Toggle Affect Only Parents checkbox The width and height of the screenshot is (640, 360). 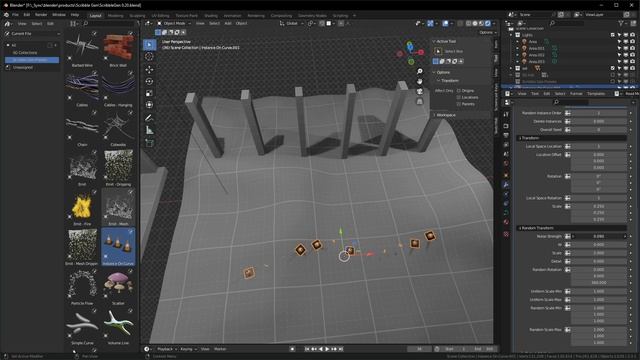[459, 104]
